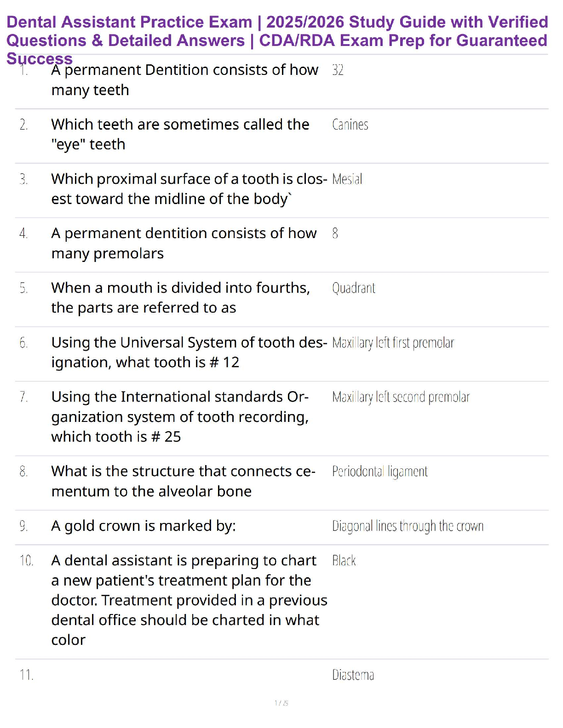Click the page number indicator at bottom
The width and height of the screenshot is (563, 728).
[x=281, y=703]
